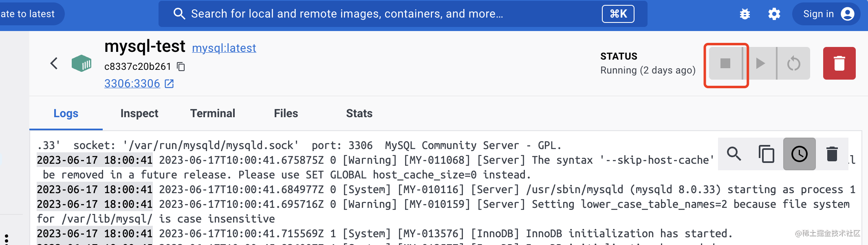Switch to the Inspect tab
Viewport: 868px width, 245px height.
tap(139, 114)
